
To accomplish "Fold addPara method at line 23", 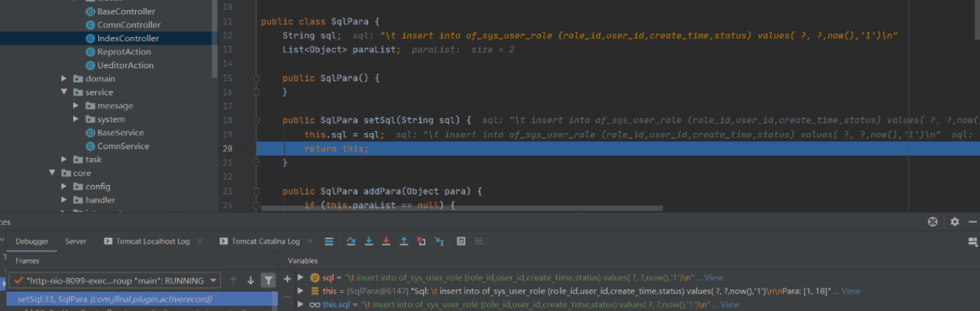I will coord(257,191).
